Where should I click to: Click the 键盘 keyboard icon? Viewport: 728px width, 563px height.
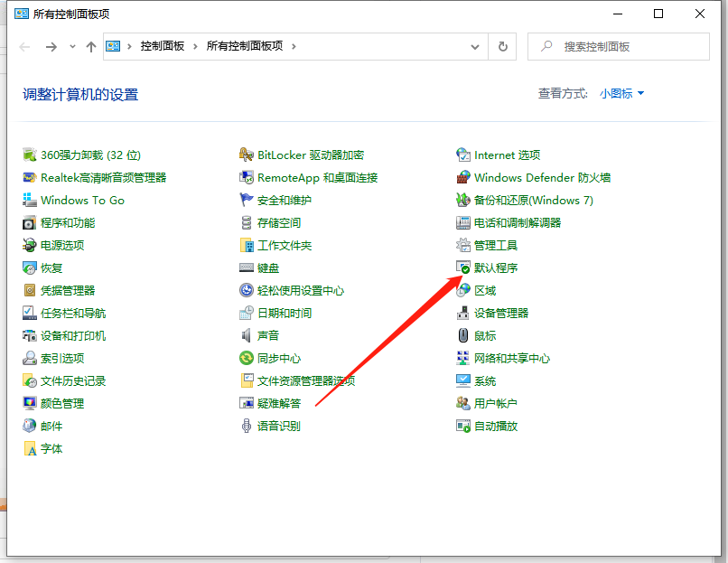pyautogui.click(x=247, y=268)
